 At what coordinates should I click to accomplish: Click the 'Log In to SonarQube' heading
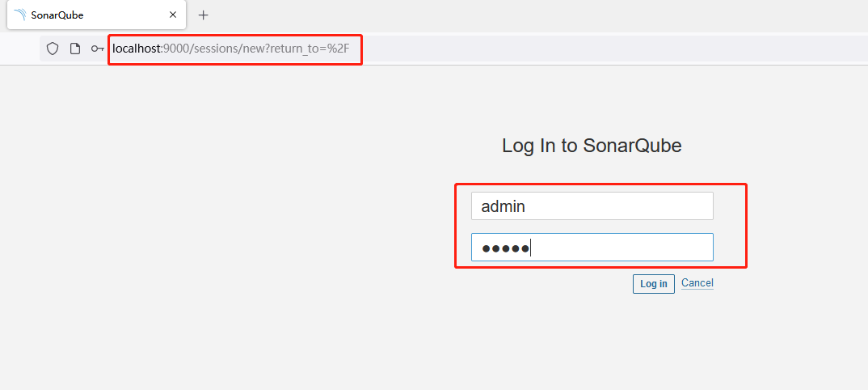click(592, 146)
